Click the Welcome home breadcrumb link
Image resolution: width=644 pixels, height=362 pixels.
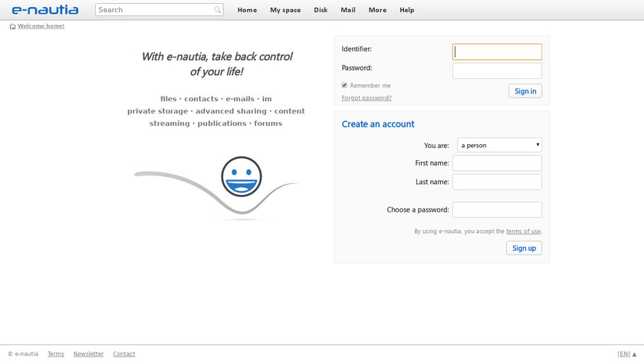tap(41, 26)
